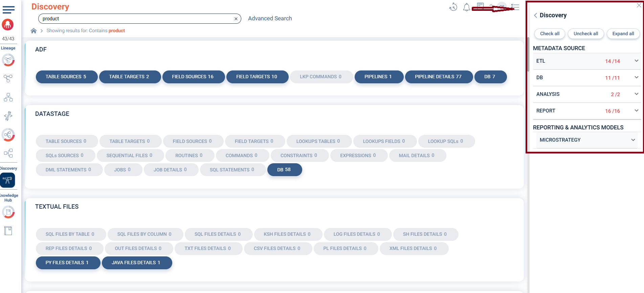Click the search history clock icon

tap(453, 7)
